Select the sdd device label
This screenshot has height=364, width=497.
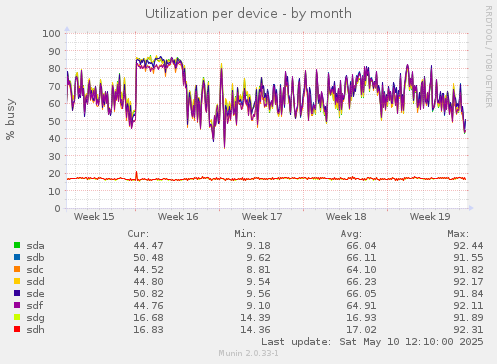[35, 282]
